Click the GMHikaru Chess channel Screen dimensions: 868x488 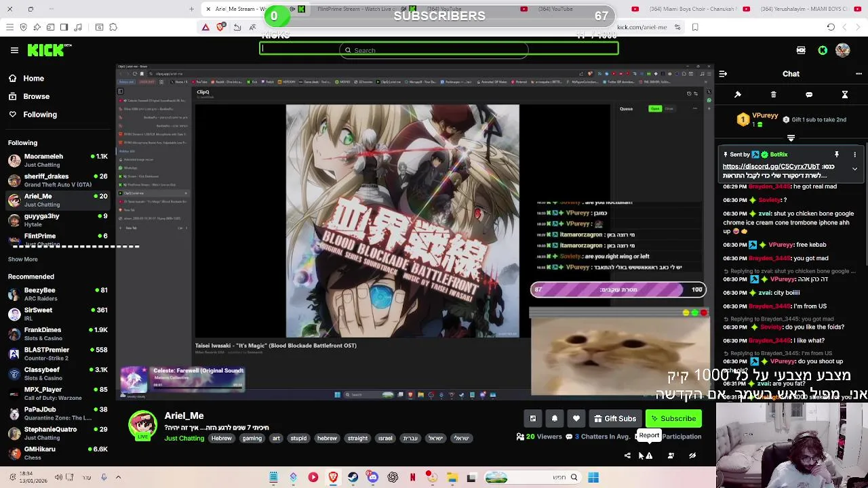click(x=58, y=453)
